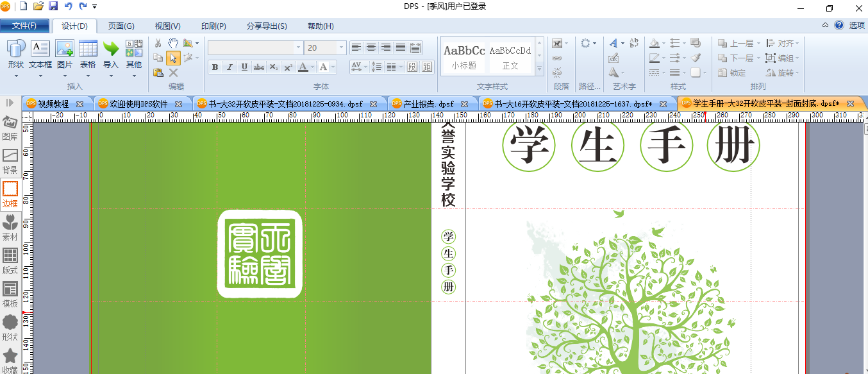Open 编组 group dropdown

click(783, 58)
